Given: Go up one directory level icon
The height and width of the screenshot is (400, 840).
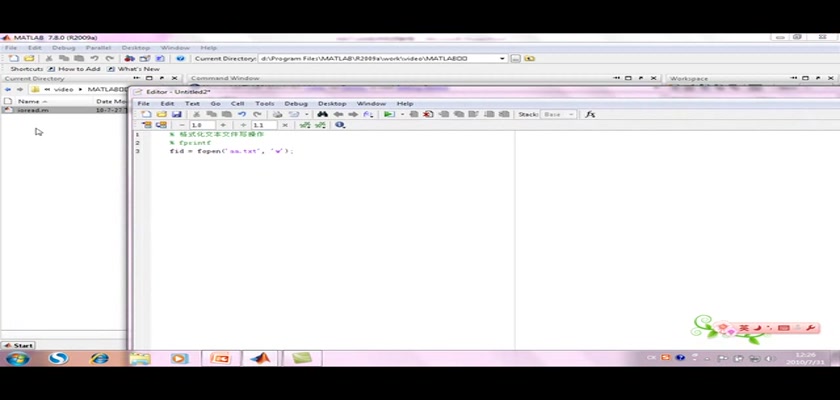Looking at the screenshot, I should pyautogui.click(x=530, y=58).
